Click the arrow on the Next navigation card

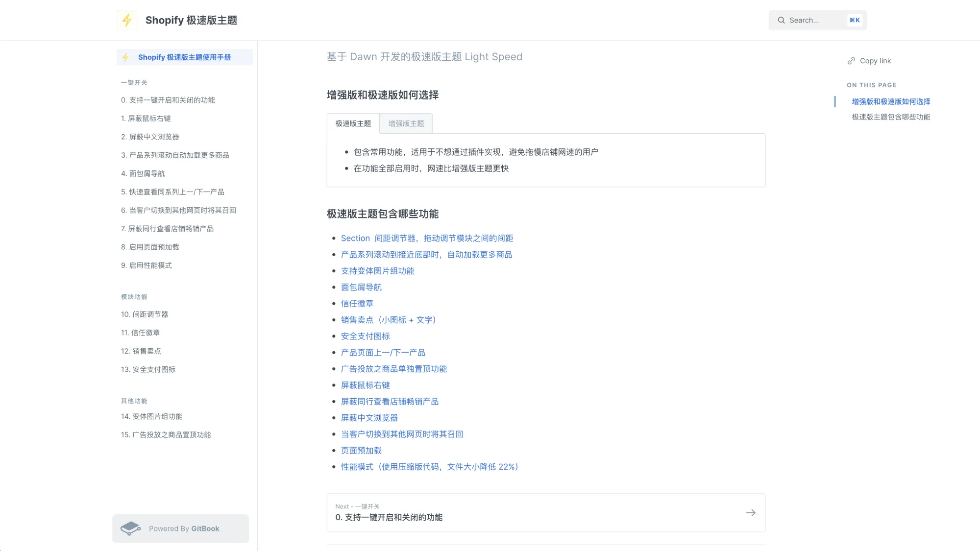click(x=751, y=512)
